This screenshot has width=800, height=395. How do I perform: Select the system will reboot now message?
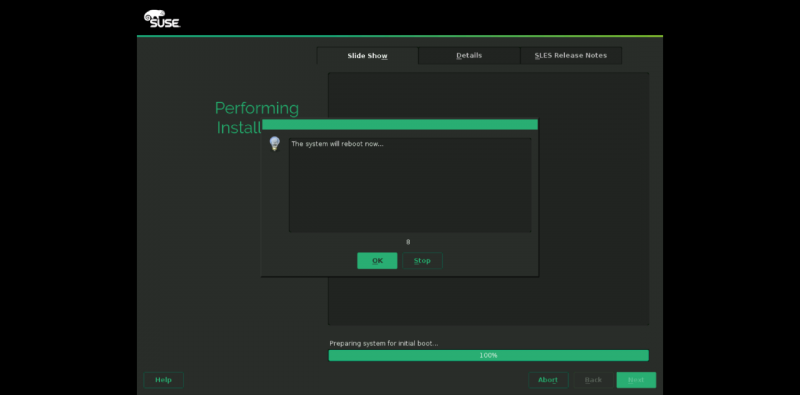tap(337, 144)
